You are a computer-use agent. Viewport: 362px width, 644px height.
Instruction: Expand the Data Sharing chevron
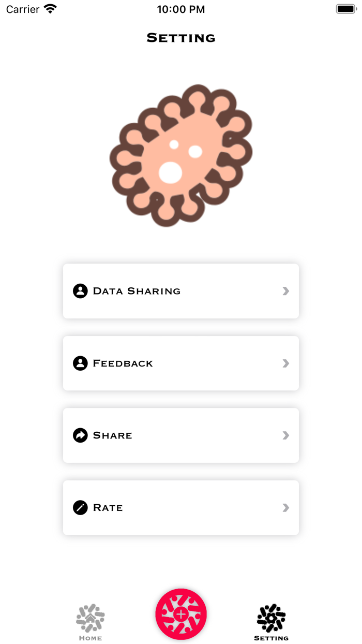[x=285, y=291]
